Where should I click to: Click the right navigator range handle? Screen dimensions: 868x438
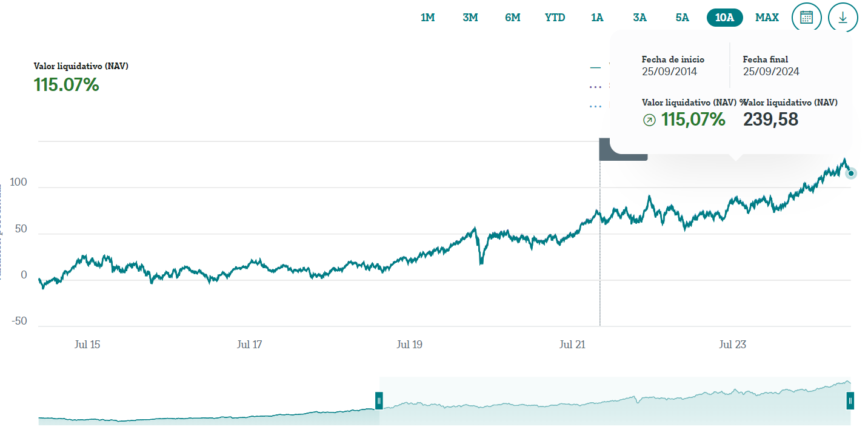click(x=850, y=400)
